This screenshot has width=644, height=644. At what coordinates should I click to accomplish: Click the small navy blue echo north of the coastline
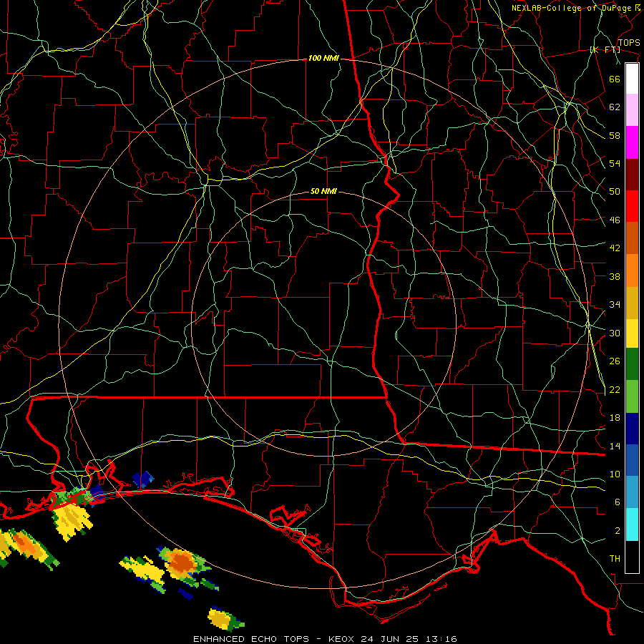click(143, 479)
